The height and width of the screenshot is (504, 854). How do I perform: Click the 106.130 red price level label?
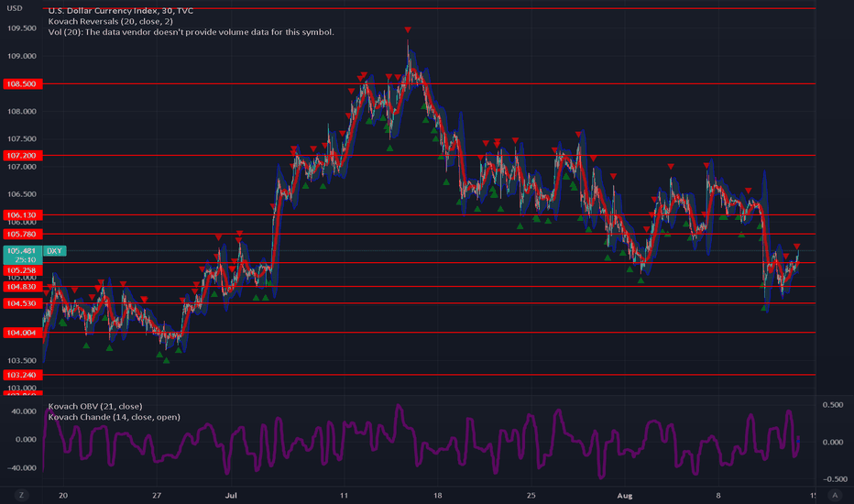click(22, 214)
